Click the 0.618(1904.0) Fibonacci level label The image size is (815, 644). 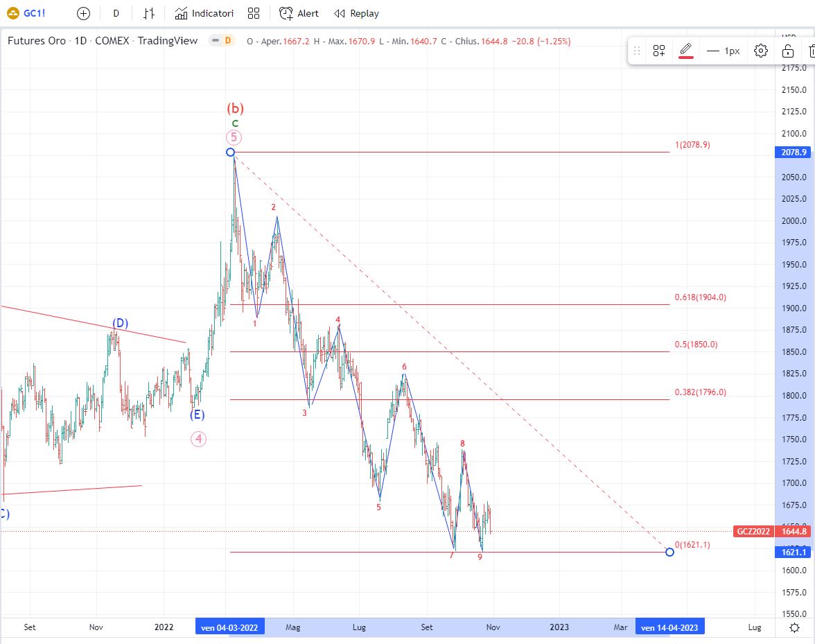tap(700, 297)
